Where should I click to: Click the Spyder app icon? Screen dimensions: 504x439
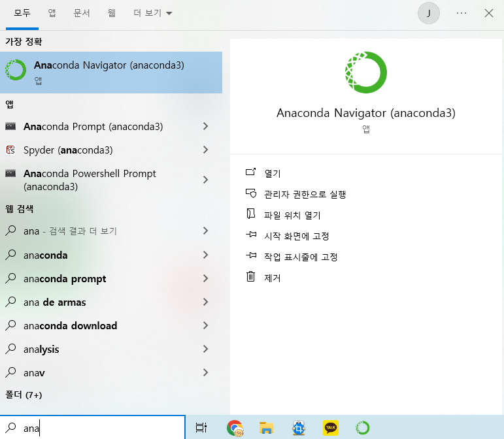(10, 150)
